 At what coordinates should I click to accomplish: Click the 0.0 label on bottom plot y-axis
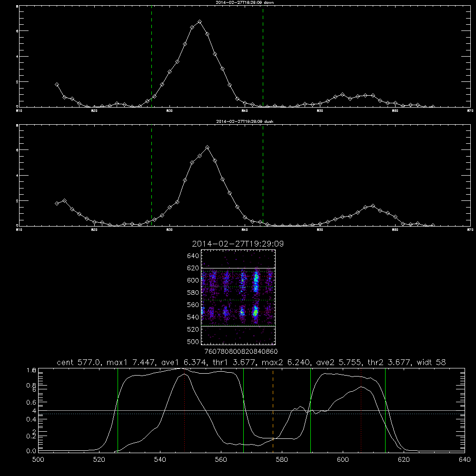[31, 451]
